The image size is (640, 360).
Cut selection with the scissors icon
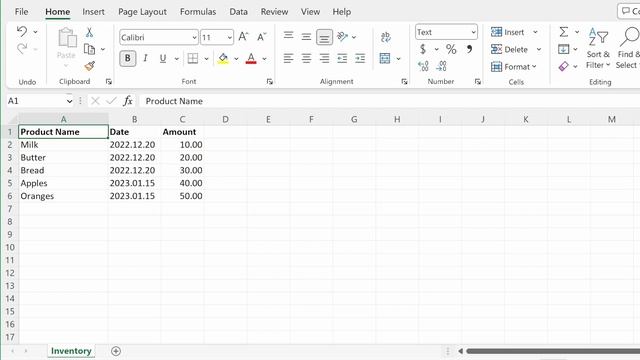pos(89,32)
